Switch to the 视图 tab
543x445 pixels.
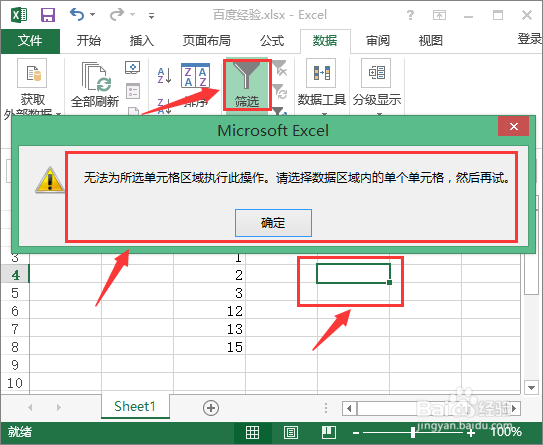[430, 41]
